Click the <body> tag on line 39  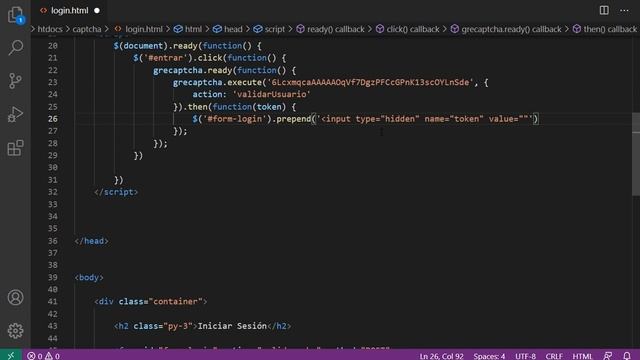(x=89, y=278)
